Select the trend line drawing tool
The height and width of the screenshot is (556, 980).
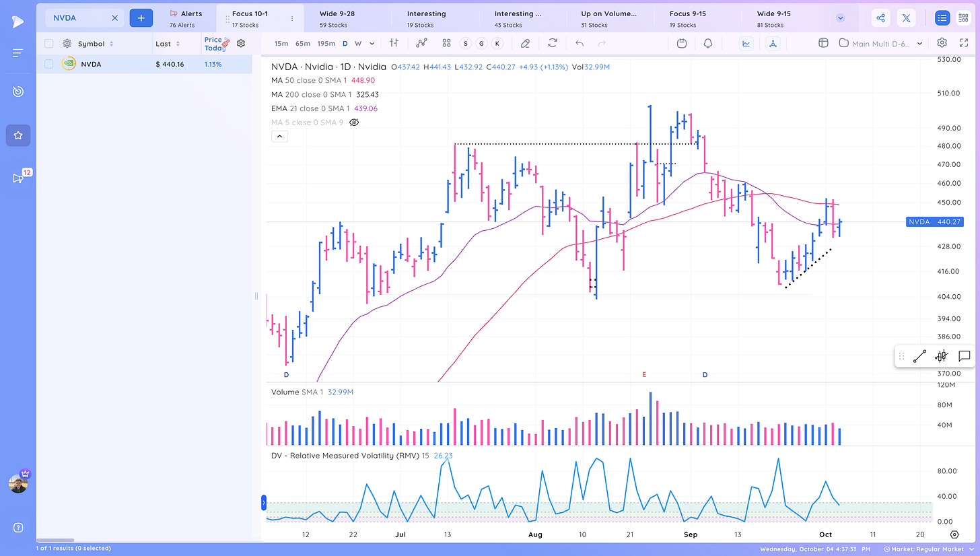pos(919,356)
